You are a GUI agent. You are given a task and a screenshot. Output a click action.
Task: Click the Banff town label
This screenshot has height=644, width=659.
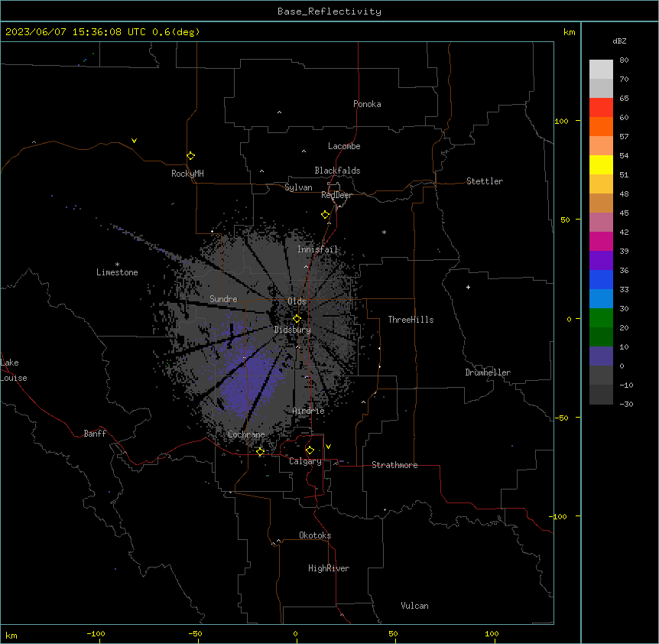[x=95, y=434]
